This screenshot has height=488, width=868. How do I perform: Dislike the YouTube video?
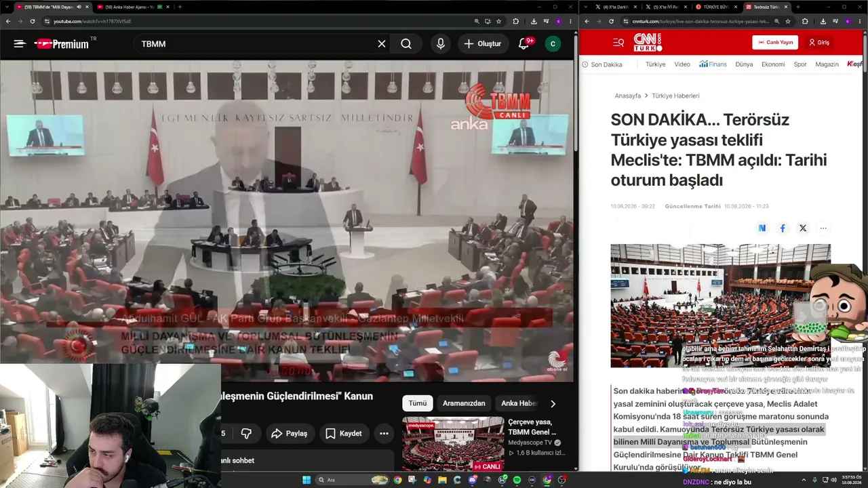point(246,433)
